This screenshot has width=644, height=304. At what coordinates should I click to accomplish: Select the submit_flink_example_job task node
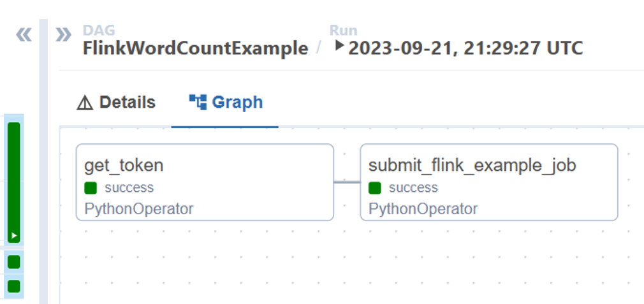tap(489, 182)
